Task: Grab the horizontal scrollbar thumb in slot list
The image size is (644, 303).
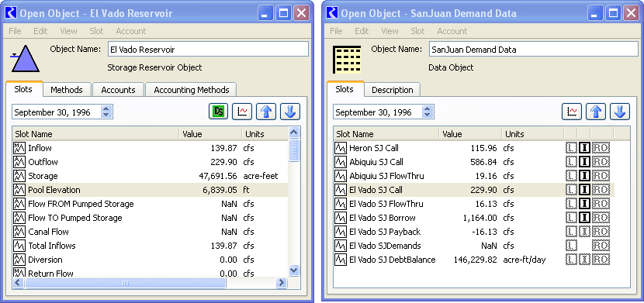Action: click(x=125, y=283)
